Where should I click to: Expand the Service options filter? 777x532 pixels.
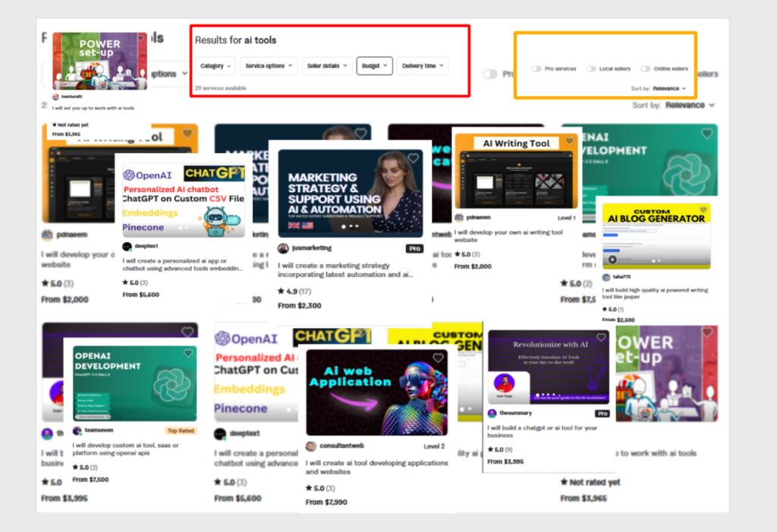[269, 65]
